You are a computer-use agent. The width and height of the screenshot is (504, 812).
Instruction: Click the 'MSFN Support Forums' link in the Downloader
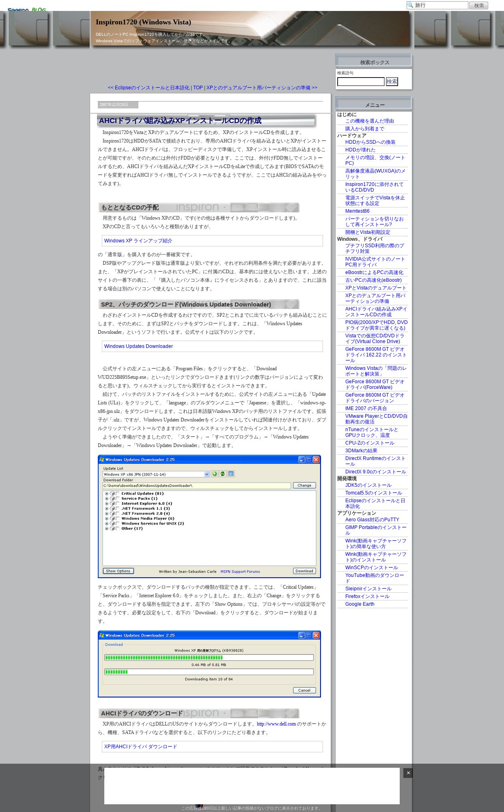[240, 572]
